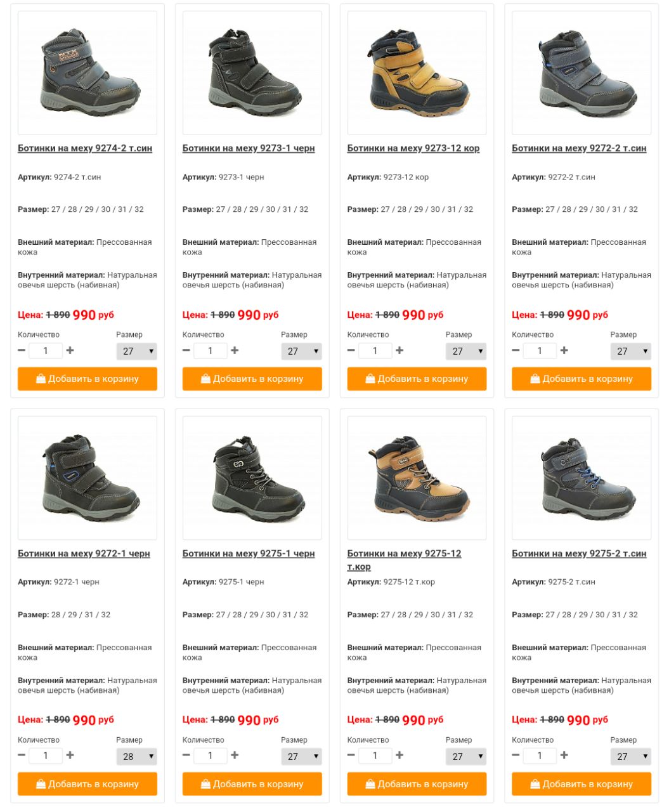The height and width of the screenshot is (812, 669).
Task: Click quantity field for 9272-1 черн boots
Action: [46, 756]
